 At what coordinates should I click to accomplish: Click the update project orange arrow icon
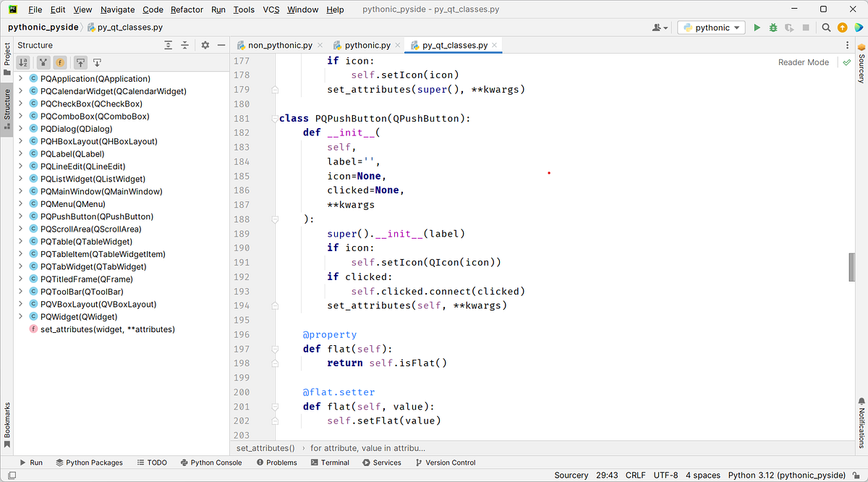(x=843, y=27)
